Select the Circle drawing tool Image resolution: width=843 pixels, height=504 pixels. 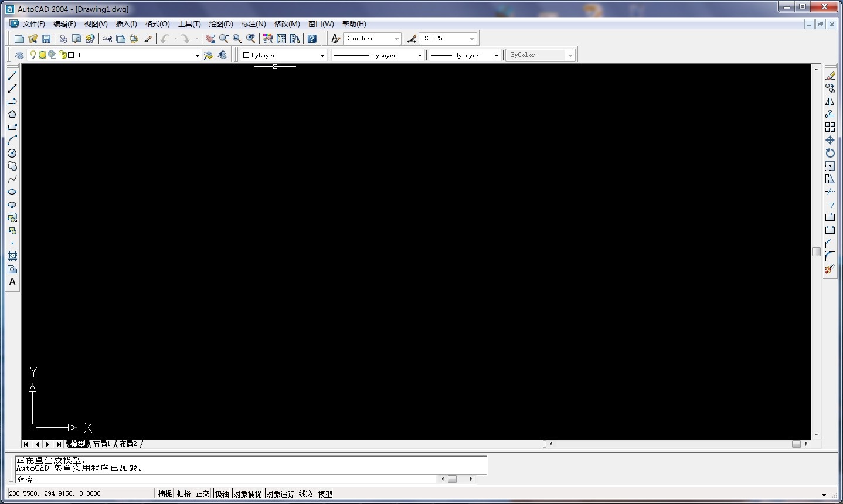pyautogui.click(x=13, y=153)
